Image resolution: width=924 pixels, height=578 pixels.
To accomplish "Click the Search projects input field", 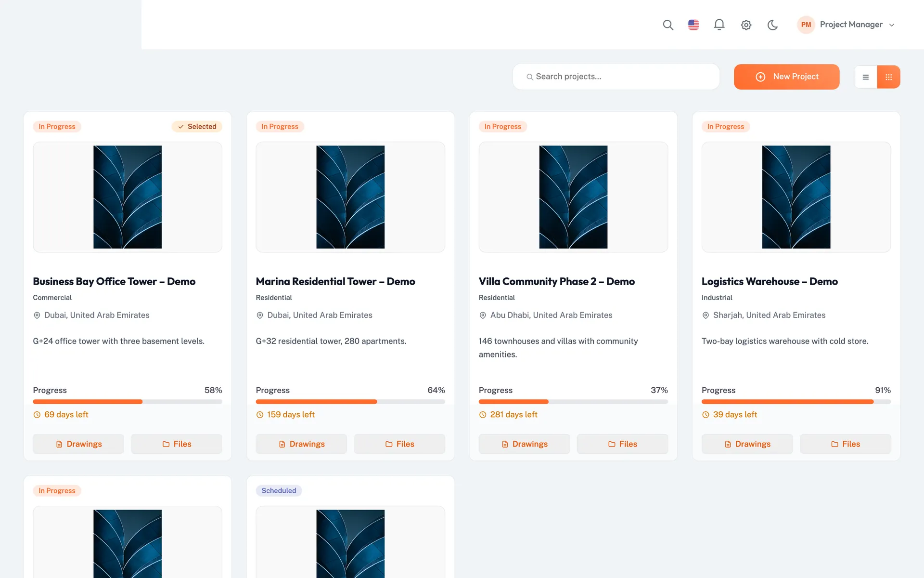I will 616,77.
